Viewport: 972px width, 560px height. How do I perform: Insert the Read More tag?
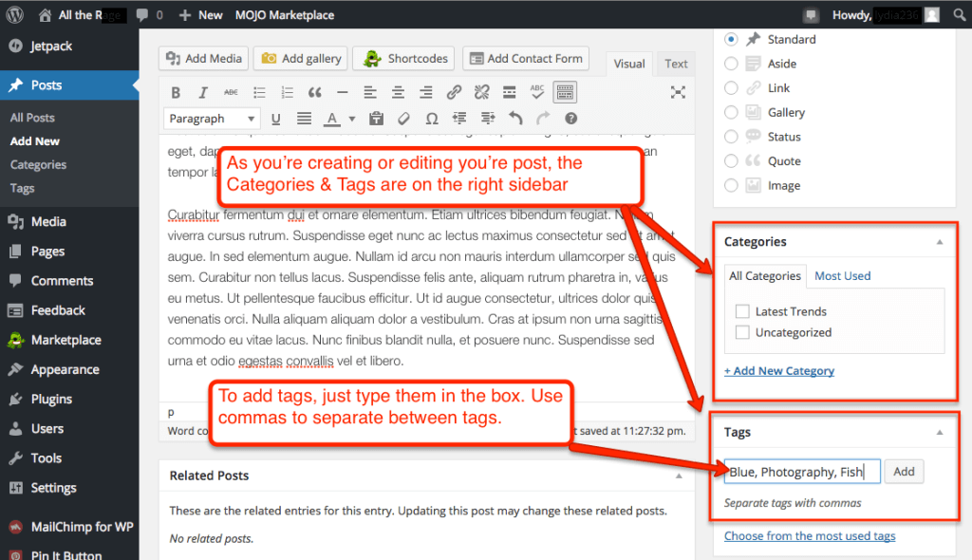coord(510,92)
